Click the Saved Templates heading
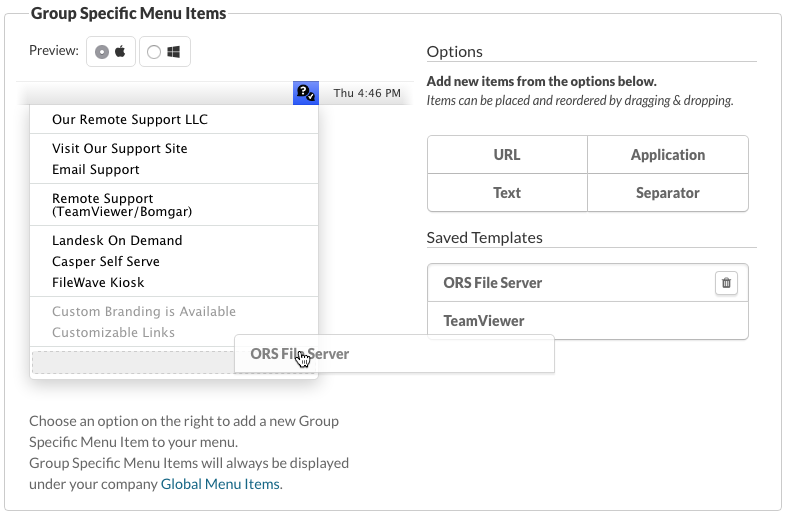The width and height of the screenshot is (785, 514). coord(484,237)
